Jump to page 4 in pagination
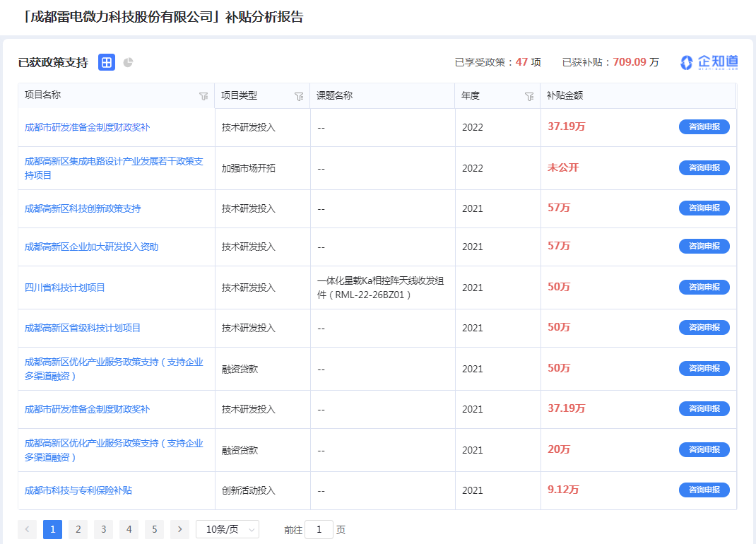756x544 pixels. pos(129,530)
